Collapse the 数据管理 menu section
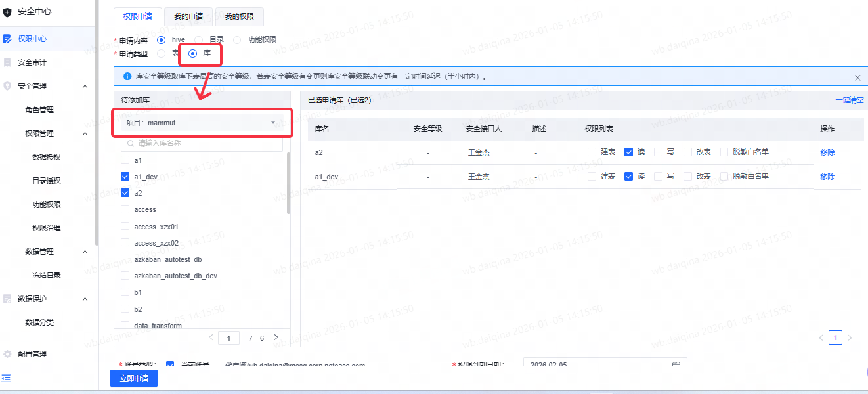The image size is (868, 394). pos(85,252)
